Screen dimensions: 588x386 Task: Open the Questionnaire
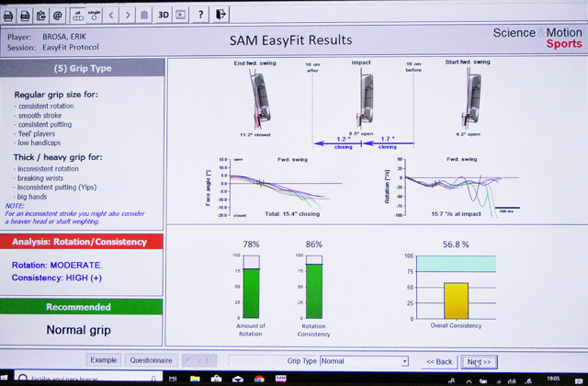[151, 360]
